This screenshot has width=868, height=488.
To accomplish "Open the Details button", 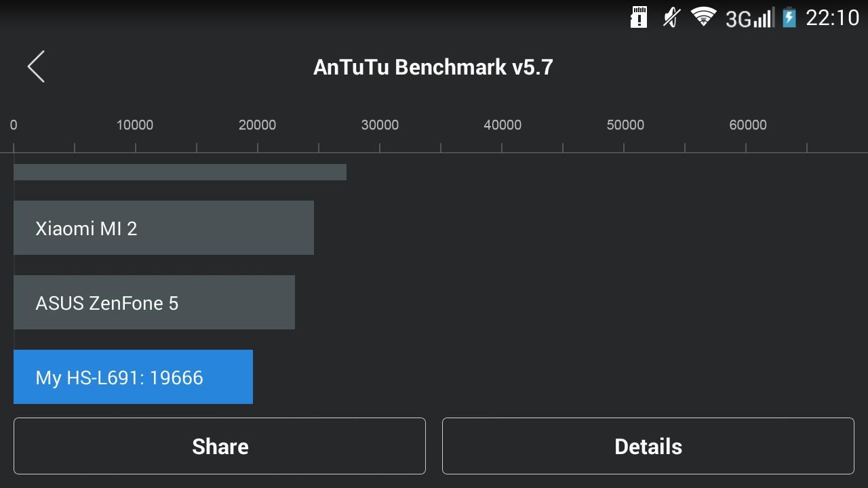I will tap(648, 446).
